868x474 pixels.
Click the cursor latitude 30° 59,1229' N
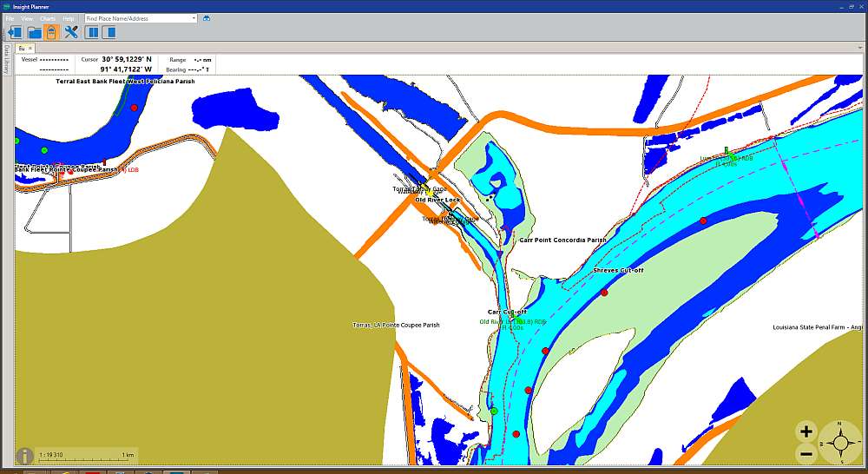pos(126,59)
